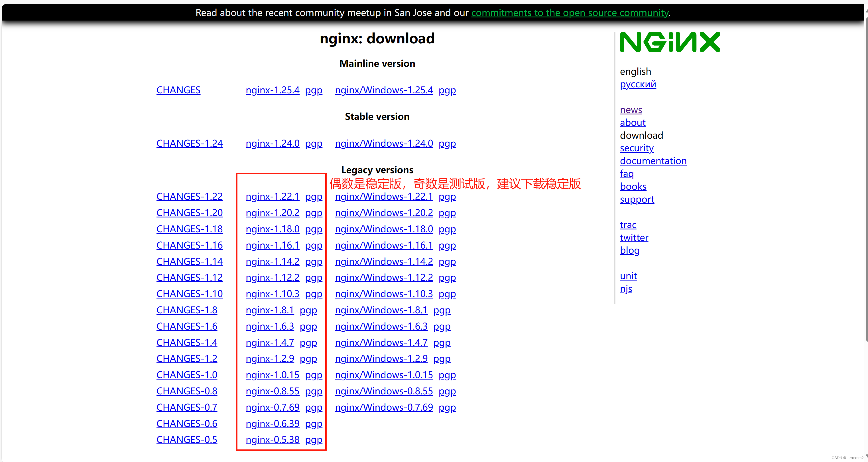Download nginx/Windows-1.12.2
Image resolution: width=868 pixels, height=462 pixels.
(x=384, y=278)
